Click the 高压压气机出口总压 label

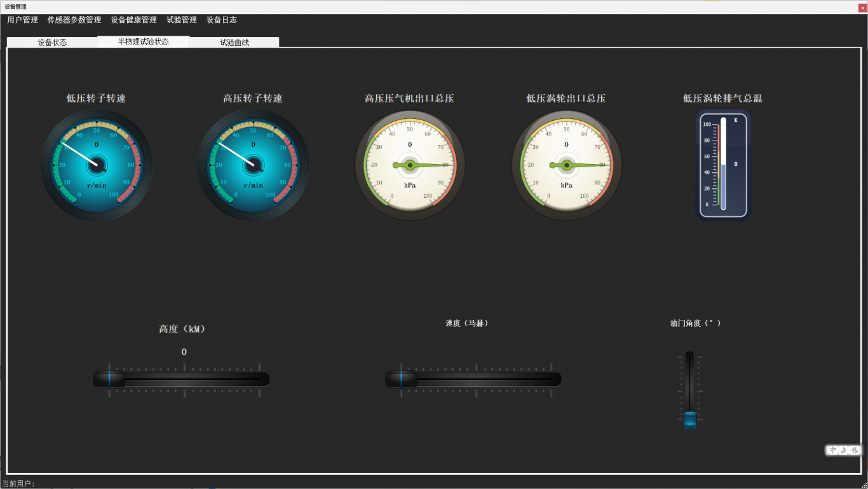click(x=409, y=99)
